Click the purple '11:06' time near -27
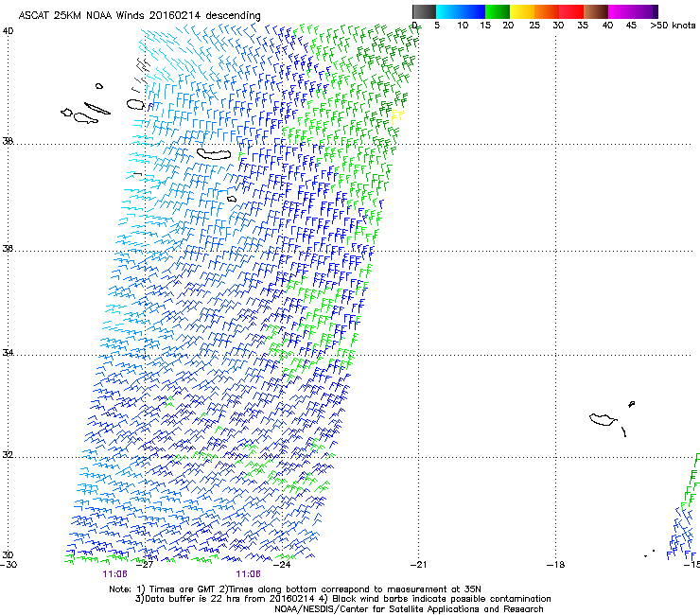The height and width of the screenshot is (615, 700). pos(114,574)
